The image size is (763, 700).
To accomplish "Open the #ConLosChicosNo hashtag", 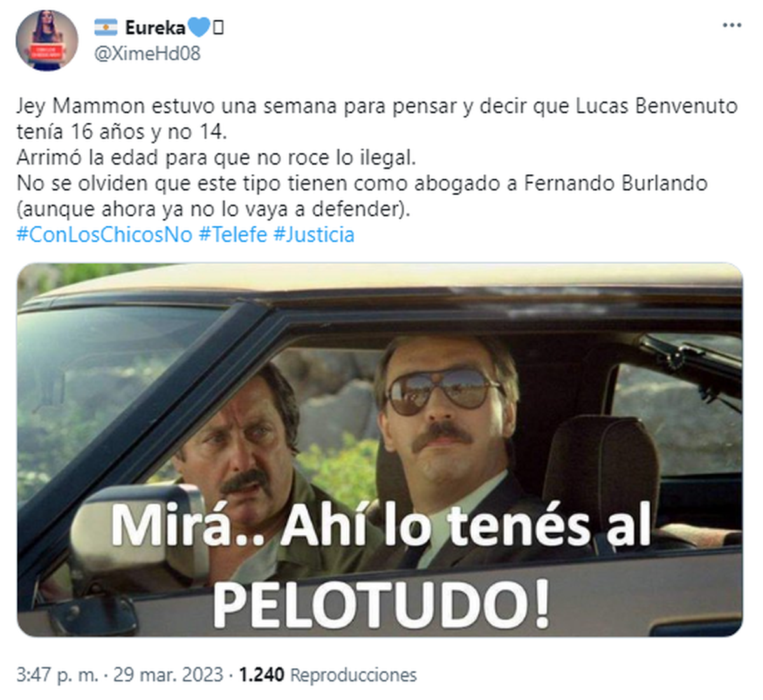I will point(104,235).
